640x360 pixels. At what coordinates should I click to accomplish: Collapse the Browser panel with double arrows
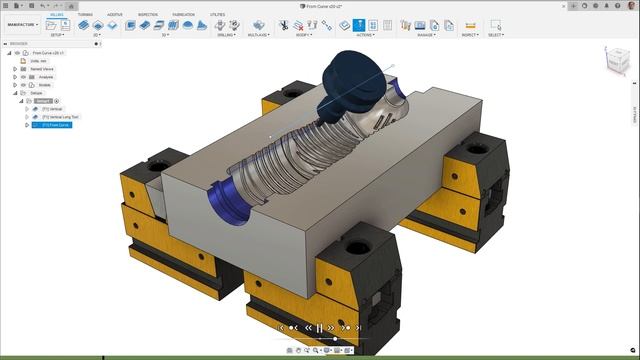coord(5,44)
